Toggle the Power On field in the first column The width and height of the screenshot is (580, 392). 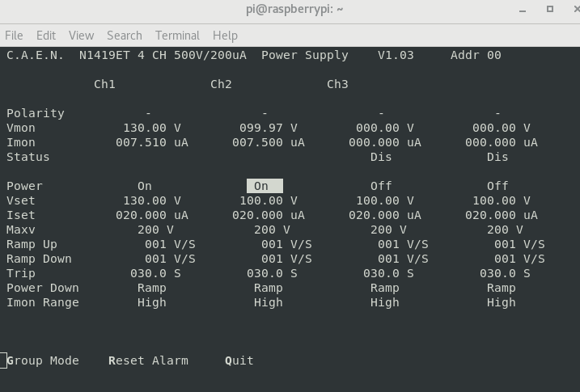[x=145, y=186]
